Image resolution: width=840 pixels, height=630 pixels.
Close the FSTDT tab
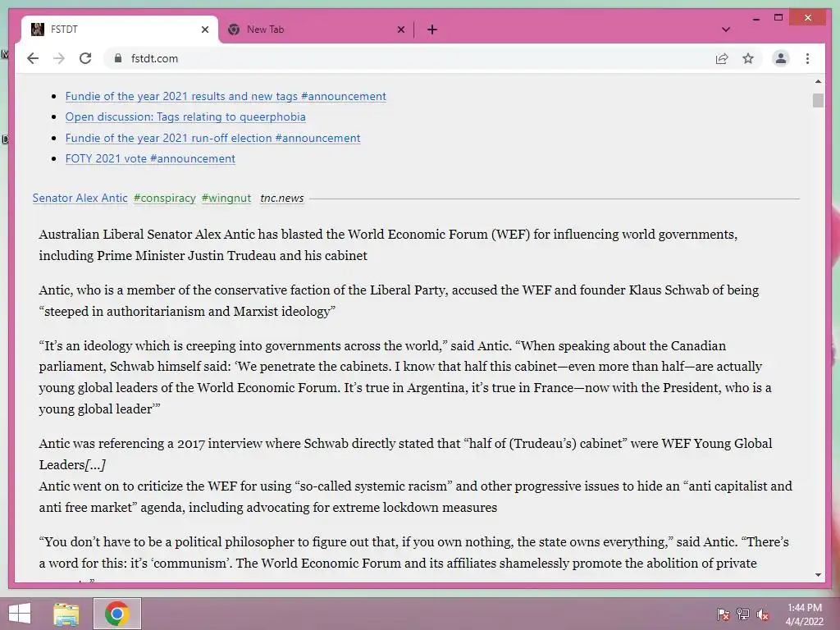click(204, 30)
